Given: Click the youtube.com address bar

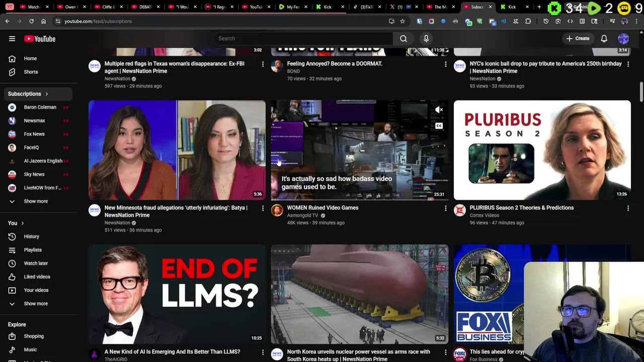Looking at the screenshot, I should tap(221, 21).
